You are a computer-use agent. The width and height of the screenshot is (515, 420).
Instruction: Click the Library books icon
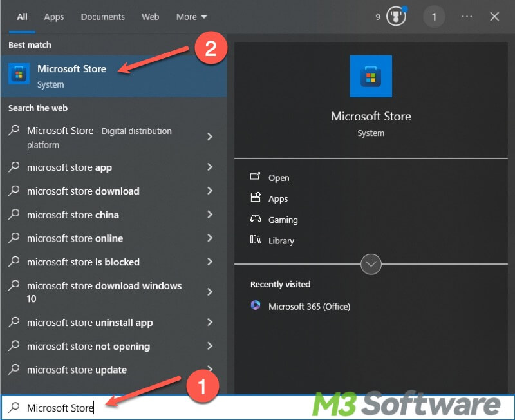255,239
